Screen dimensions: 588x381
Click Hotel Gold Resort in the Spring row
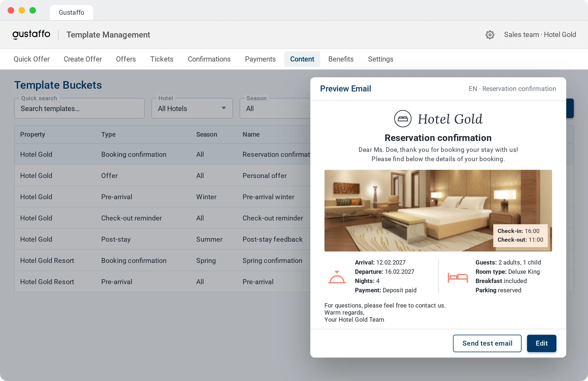47,261
